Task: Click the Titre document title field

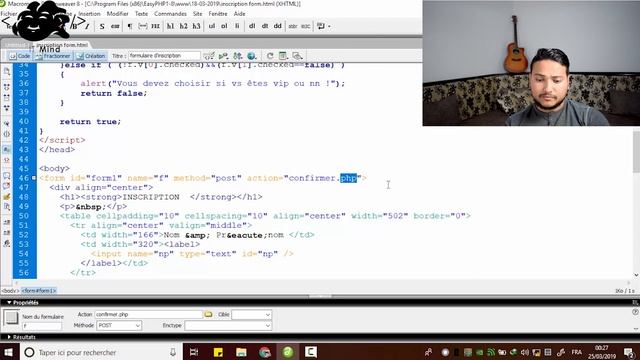Action: 164,56
